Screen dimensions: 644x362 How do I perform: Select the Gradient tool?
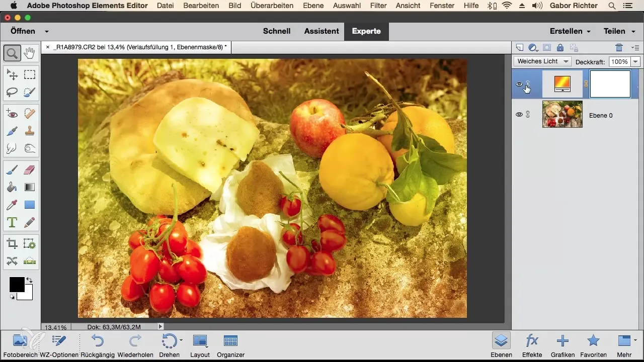[29, 188]
